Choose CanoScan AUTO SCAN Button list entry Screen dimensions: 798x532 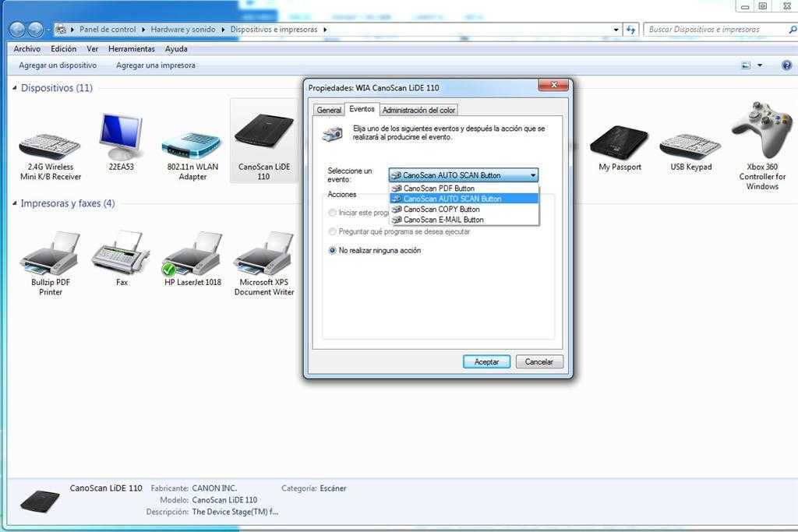[x=464, y=199]
